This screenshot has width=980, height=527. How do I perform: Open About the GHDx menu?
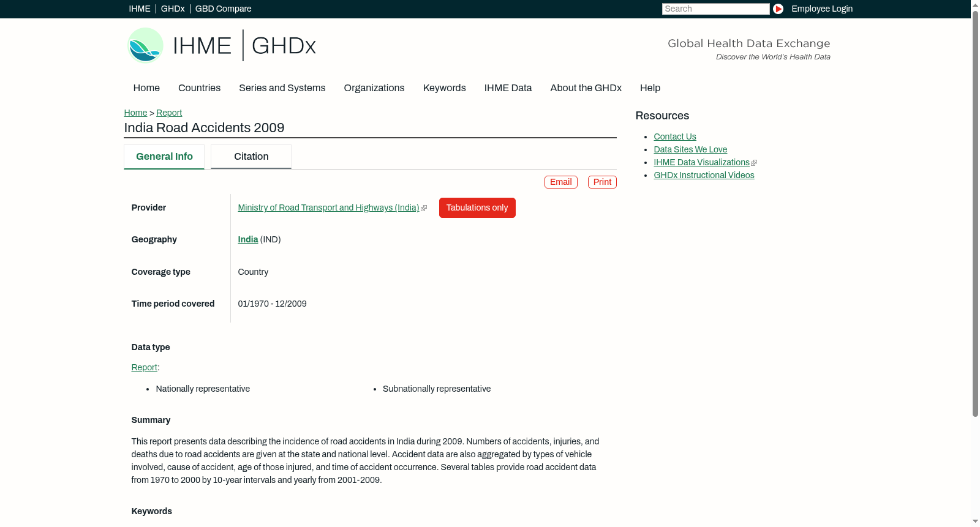pyautogui.click(x=586, y=88)
